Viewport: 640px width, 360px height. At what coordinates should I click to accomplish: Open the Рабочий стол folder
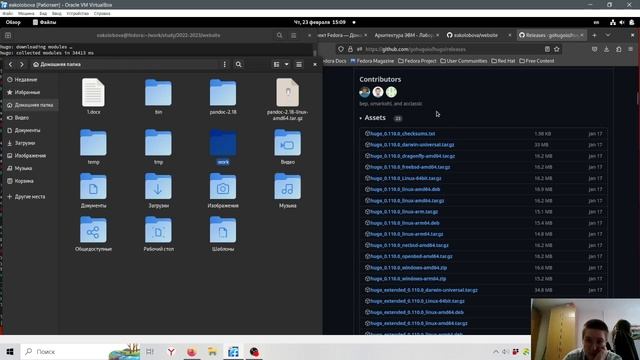(158, 233)
